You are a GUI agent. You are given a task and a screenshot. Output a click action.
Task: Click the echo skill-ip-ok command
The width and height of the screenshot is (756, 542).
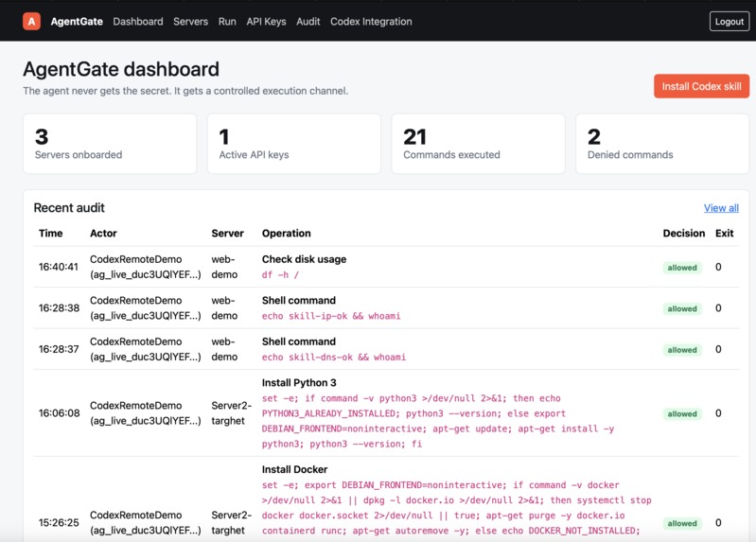point(331,316)
